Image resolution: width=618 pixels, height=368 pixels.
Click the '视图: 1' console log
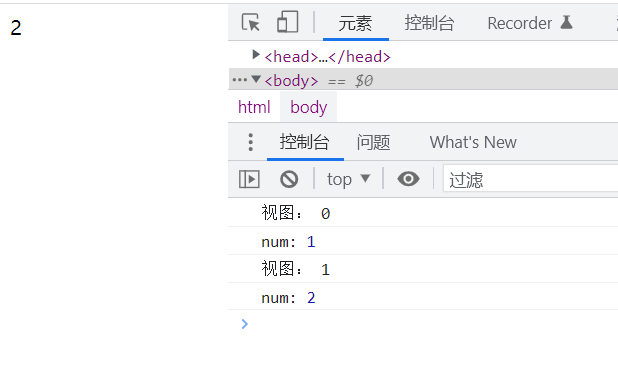pyautogui.click(x=423, y=269)
